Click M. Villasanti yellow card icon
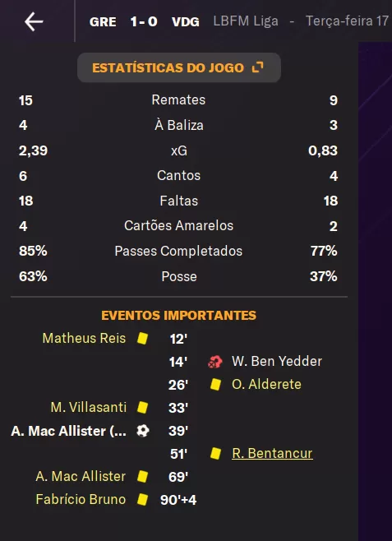 [142, 408]
